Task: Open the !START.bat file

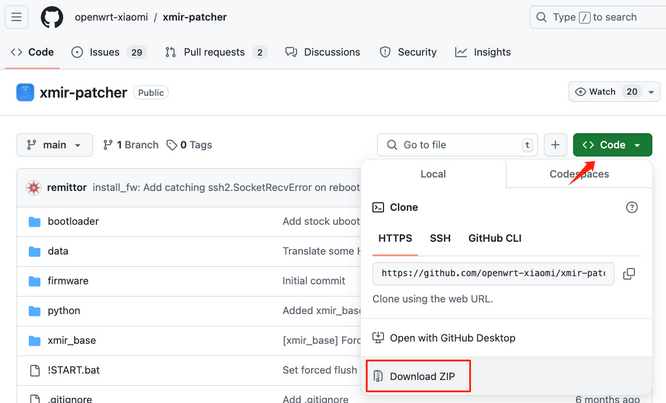Action: pos(73,370)
